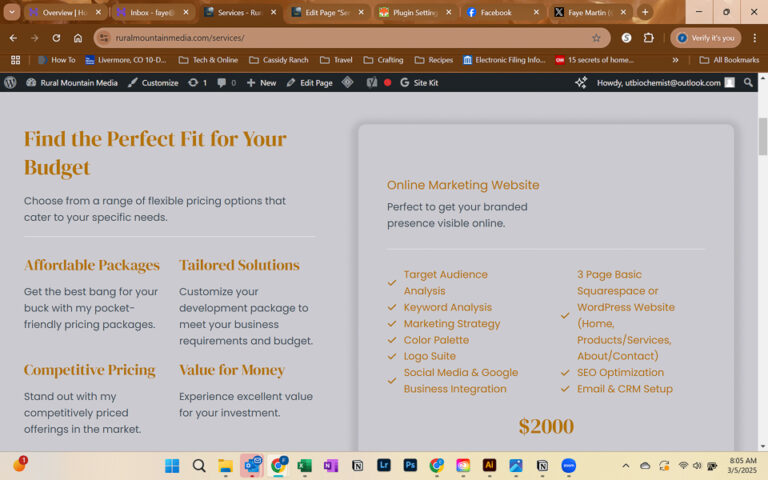Open the Customize option in admin bar
Image resolution: width=768 pixels, height=480 pixels.
point(153,83)
